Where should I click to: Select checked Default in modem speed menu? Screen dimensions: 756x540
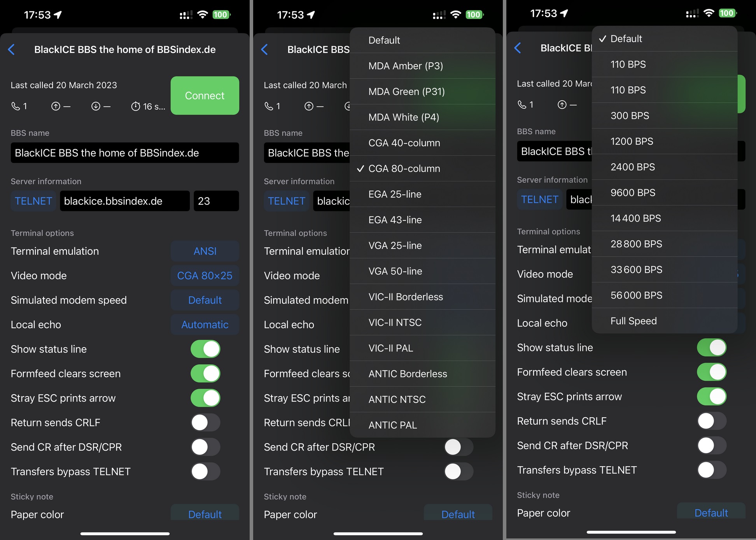pyautogui.click(x=665, y=38)
